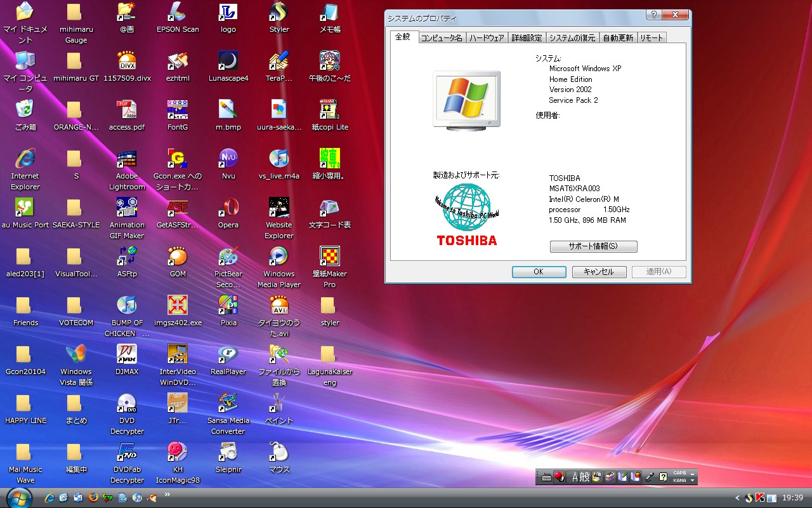Open the Start menu orb
This screenshot has width=812, height=508.
pyautogui.click(x=19, y=497)
